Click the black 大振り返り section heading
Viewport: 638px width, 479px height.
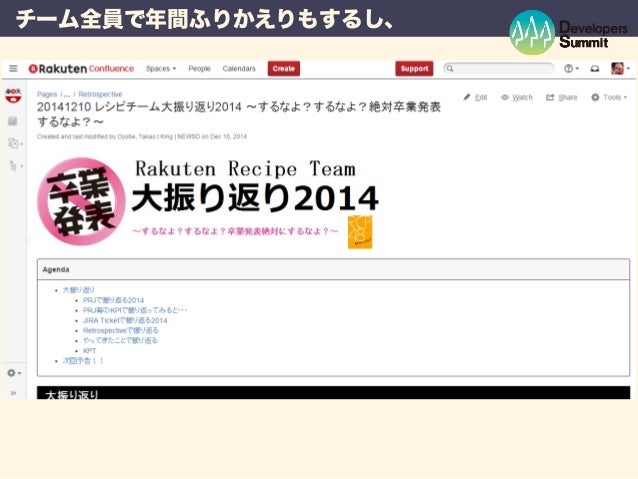click(x=333, y=393)
